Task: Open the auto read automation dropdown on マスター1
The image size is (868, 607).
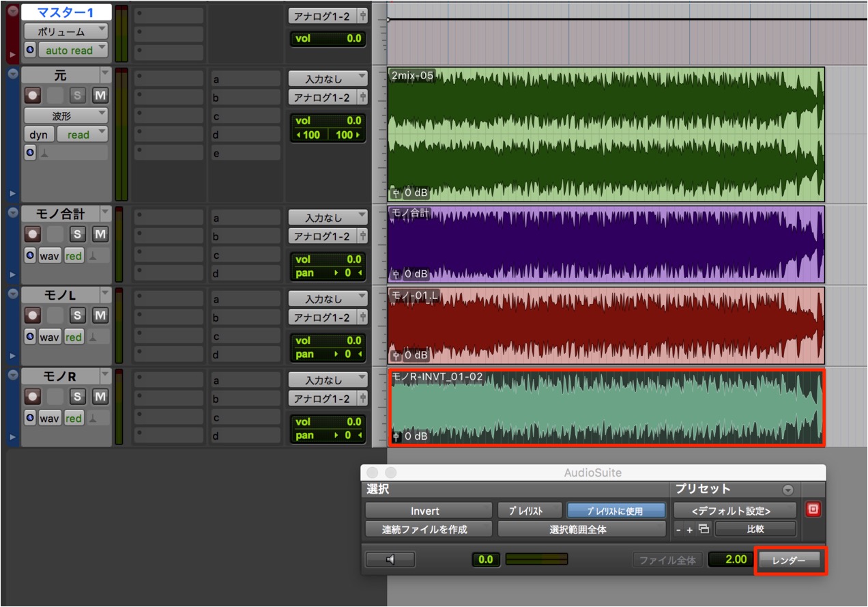Action: click(x=73, y=51)
